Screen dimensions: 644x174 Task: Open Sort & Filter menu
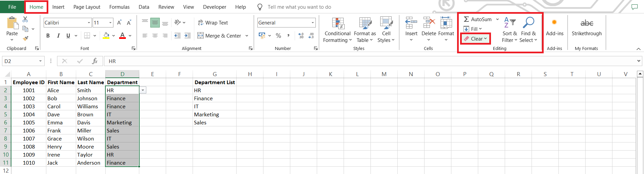[510, 30]
